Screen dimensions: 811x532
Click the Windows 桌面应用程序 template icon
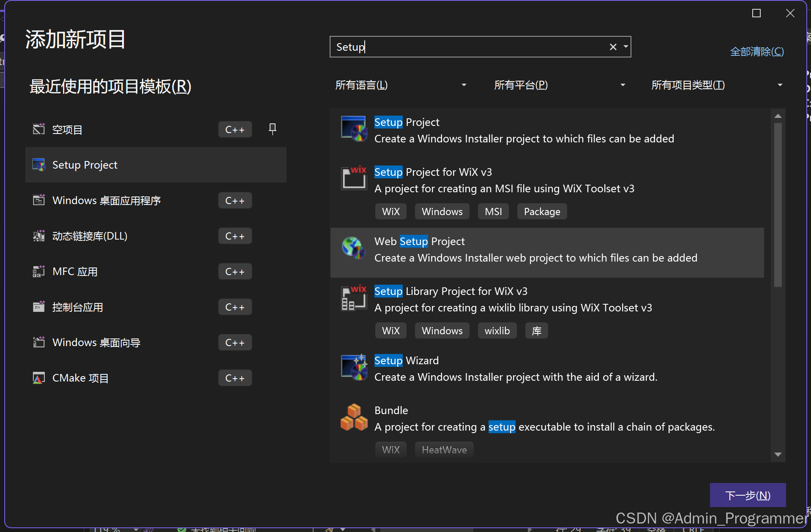tap(39, 200)
